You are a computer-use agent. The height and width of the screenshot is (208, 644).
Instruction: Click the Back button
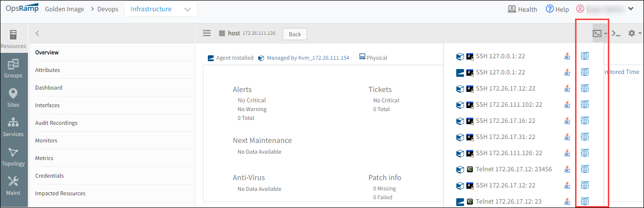(295, 34)
